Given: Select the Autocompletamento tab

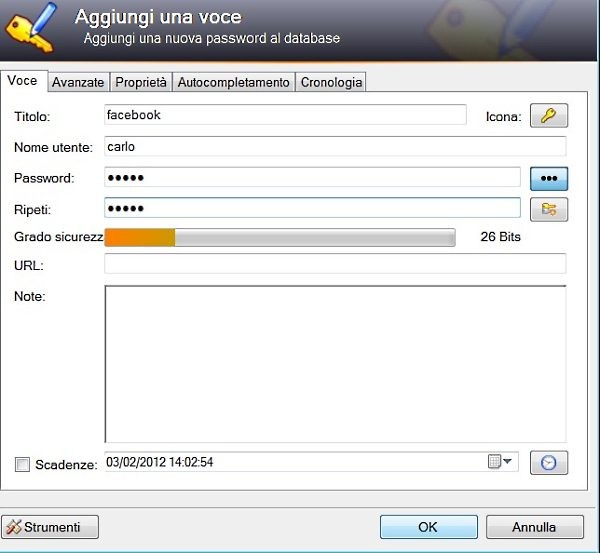Looking at the screenshot, I should point(234,83).
